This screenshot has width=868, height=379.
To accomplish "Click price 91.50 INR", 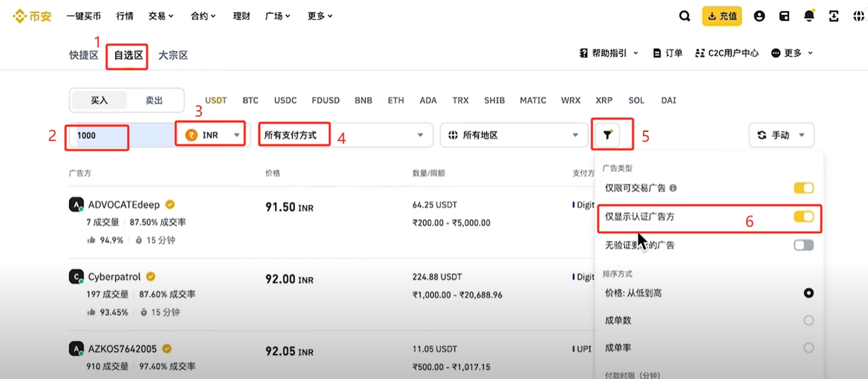I will click(289, 207).
